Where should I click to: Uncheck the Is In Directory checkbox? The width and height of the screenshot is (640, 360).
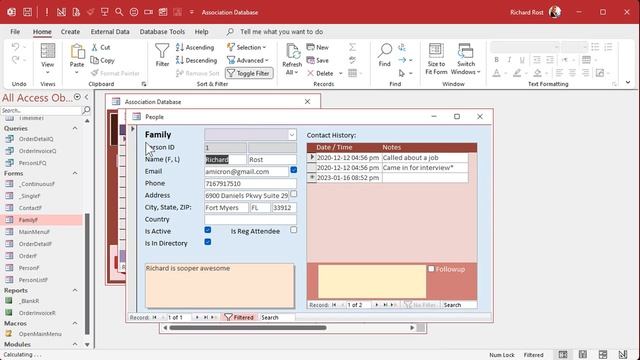(208, 242)
